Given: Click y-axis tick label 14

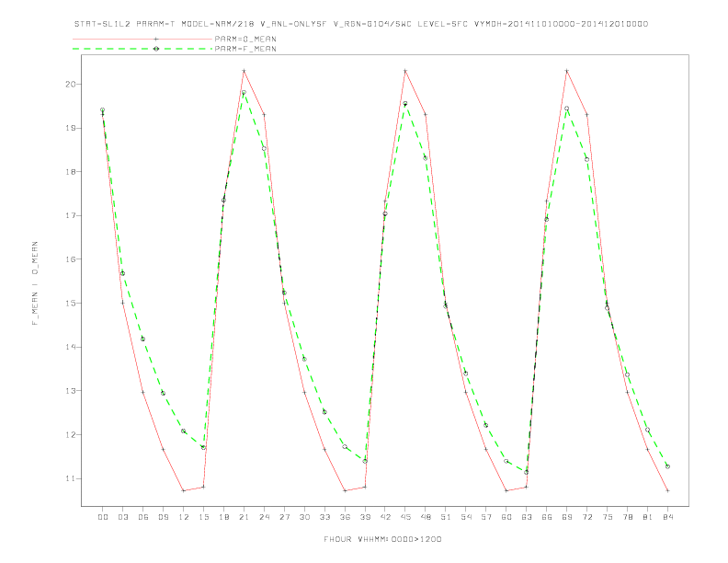Looking at the screenshot, I should (x=71, y=347).
